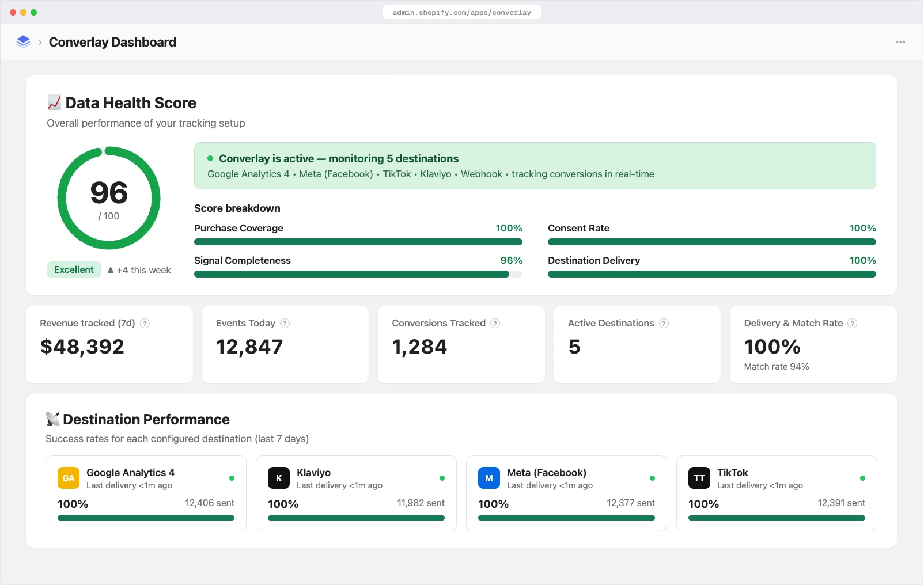Click the green status dot on Klaviyo card

click(442, 478)
